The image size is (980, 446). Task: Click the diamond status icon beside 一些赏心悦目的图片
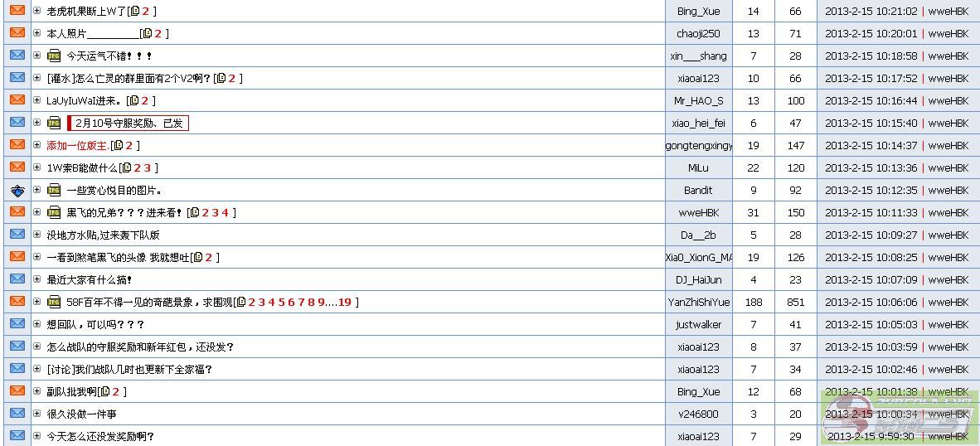[x=17, y=190]
